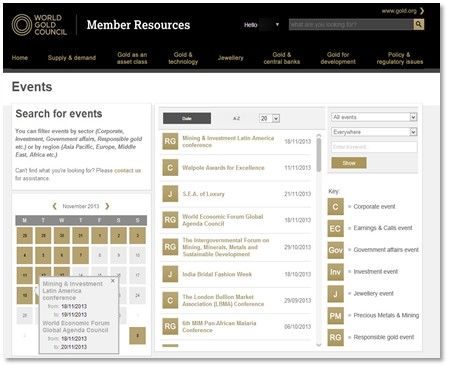Image resolution: width=449 pixels, height=367 pixels.
Task: Click the www.gold.org arrow link
Action: pos(403,11)
